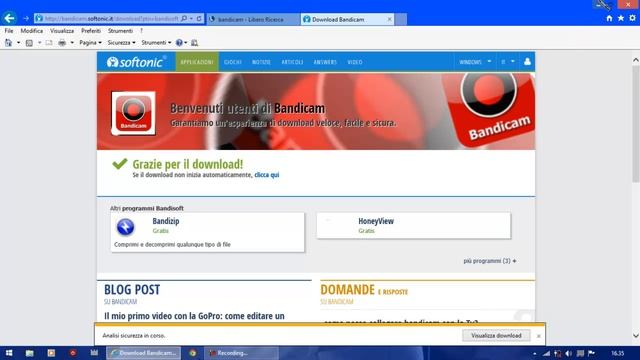Click the feeds icon in command bar
The height and width of the screenshot is (360, 640).
(x=29, y=42)
